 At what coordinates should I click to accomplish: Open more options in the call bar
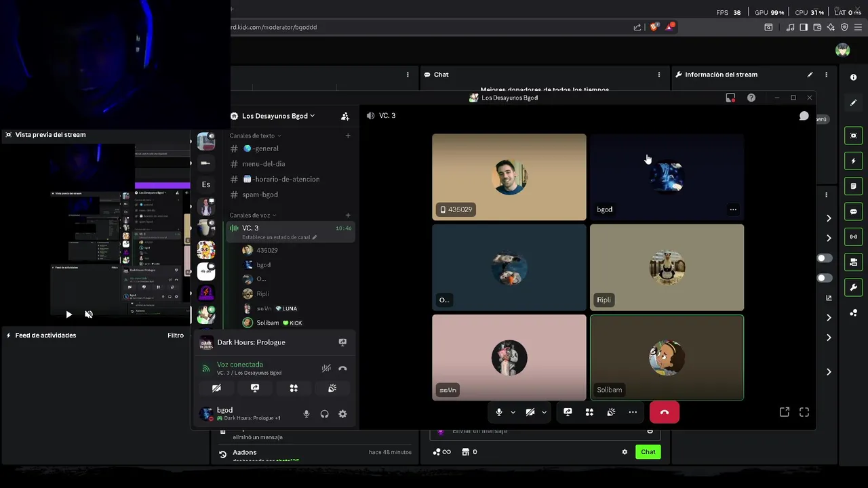tap(633, 412)
